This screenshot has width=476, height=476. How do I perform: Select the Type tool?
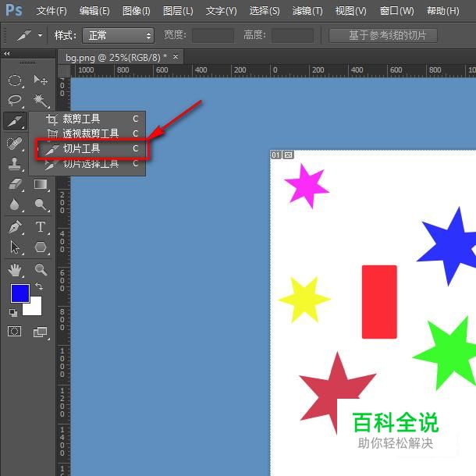click(41, 227)
